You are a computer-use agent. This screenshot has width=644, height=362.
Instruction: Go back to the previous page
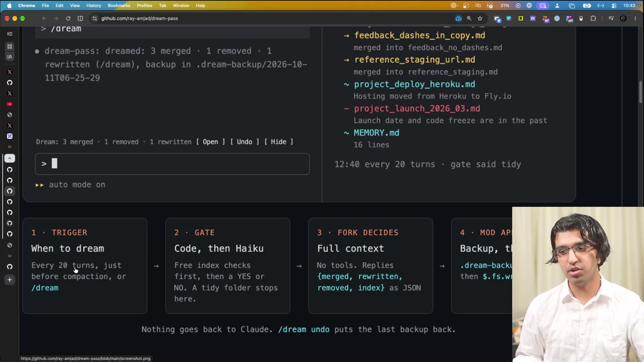[x=44, y=19]
